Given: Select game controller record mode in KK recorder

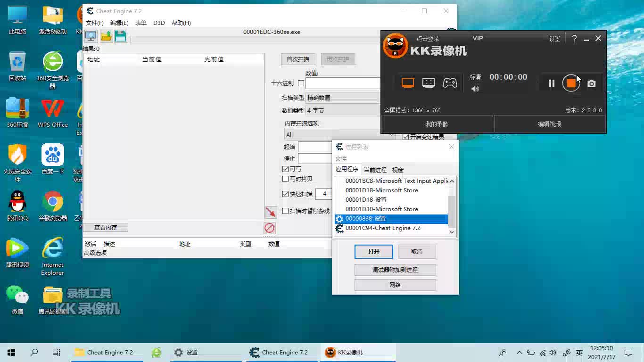Looking at the screenshot, I should [450, 83].
